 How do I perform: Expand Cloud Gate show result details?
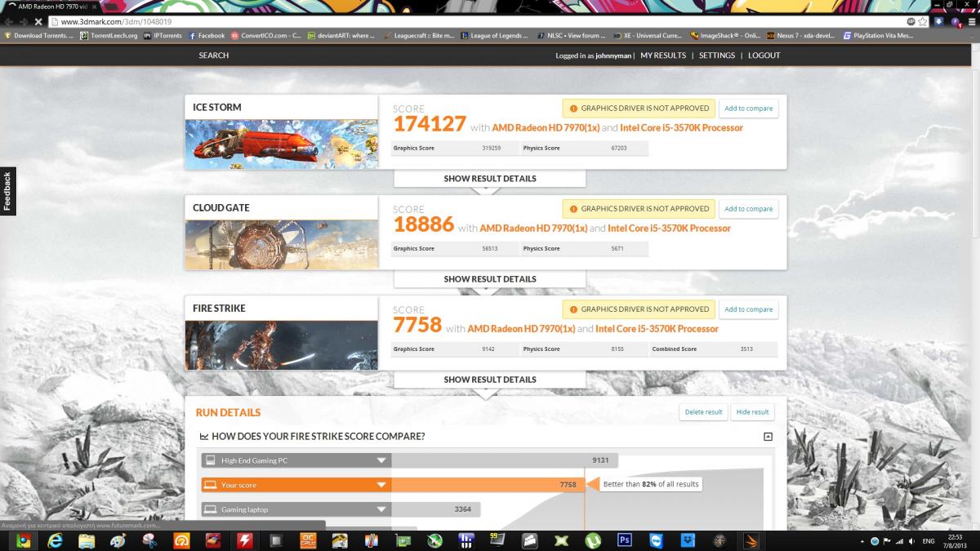coord(490,279)
